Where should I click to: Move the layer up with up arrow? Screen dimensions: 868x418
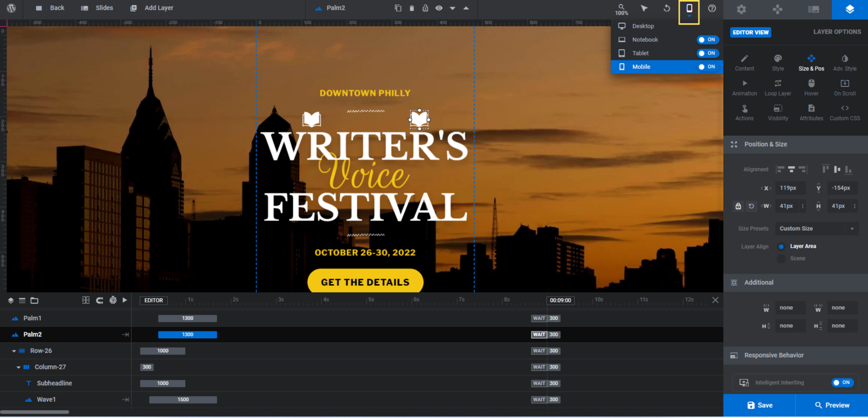click(466, 8)
